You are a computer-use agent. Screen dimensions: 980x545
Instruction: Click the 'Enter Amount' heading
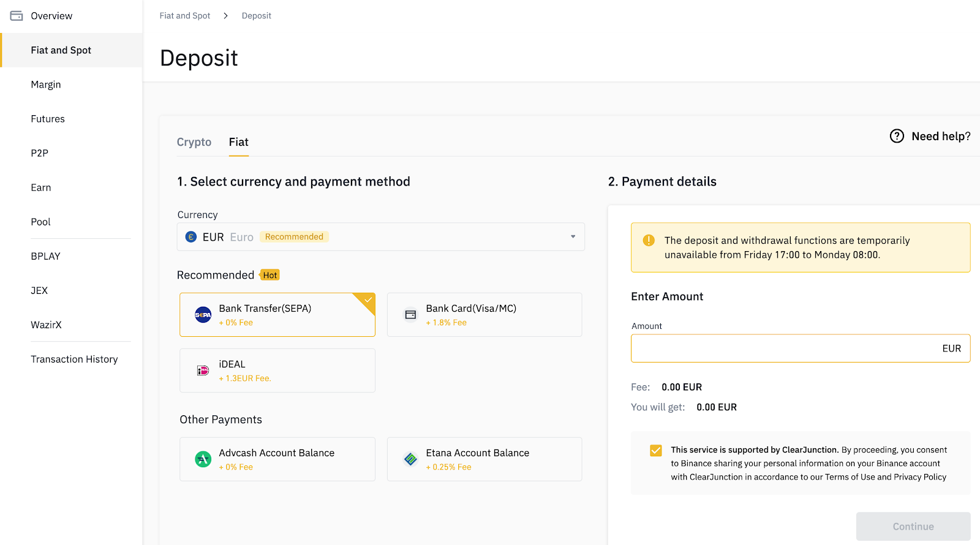tap(667, 296)
